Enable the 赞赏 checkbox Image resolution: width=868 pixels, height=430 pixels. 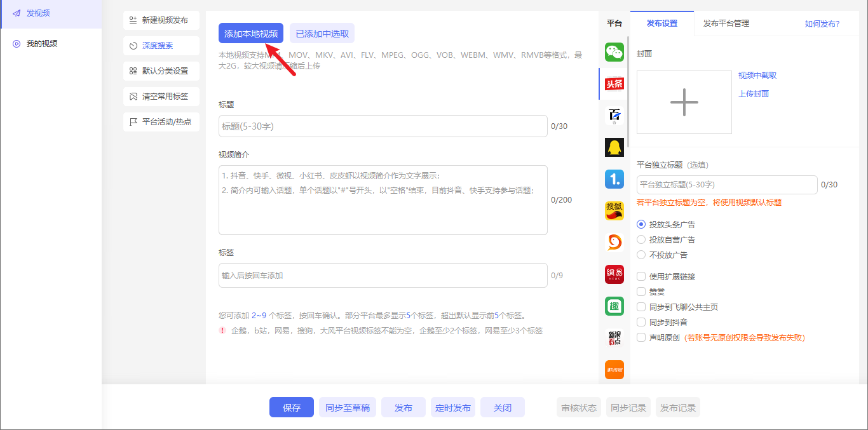[x=641, y=292]
